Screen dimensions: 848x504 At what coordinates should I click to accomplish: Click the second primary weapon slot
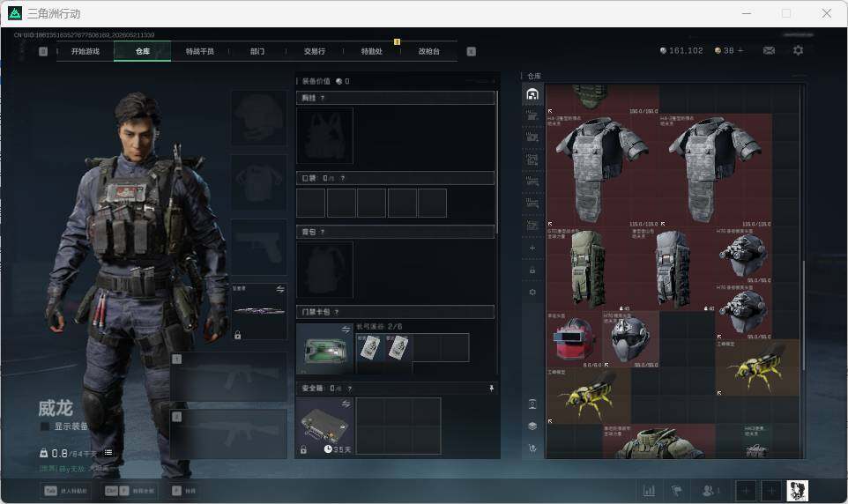coord(229,434)
